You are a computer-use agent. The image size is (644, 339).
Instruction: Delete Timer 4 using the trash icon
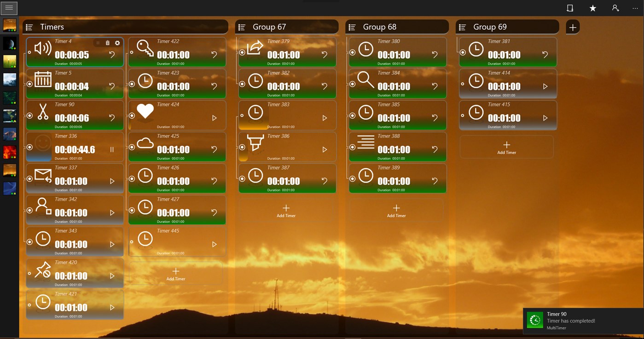tap(107, 42)
